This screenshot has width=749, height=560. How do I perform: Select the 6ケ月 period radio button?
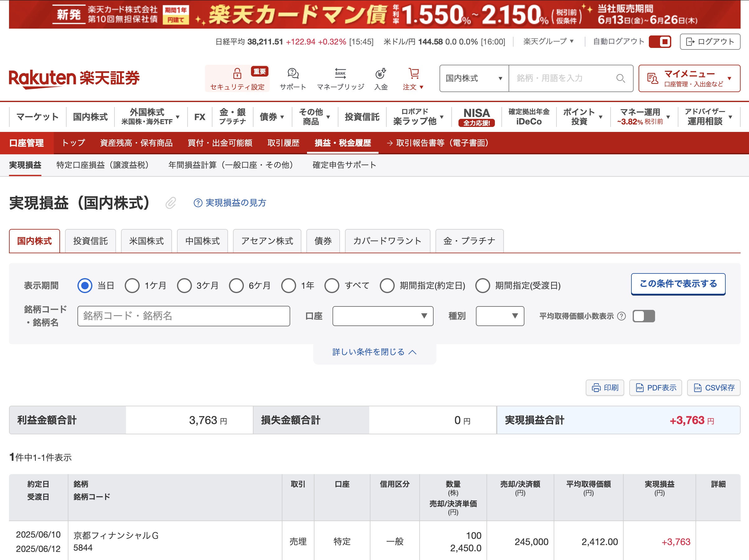point(236,286)
